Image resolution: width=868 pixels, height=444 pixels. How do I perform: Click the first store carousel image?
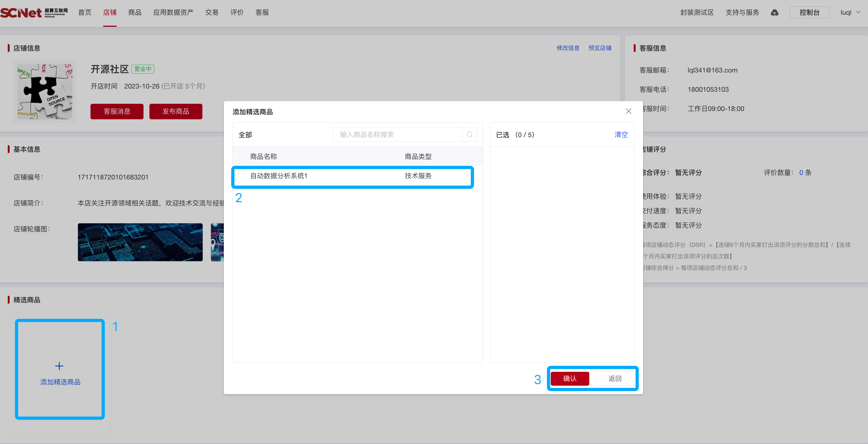point(140,242)
